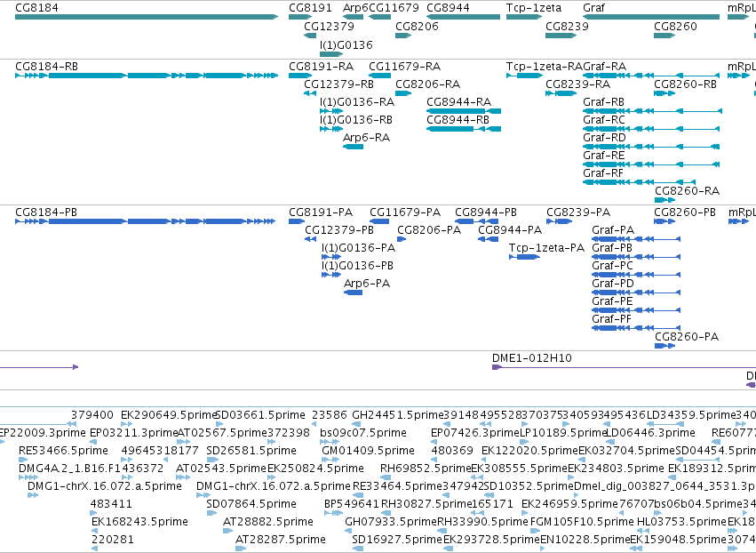Click the Graf-RF transcript label
This screenshot has width=756, height=553.
click(603, 172)
